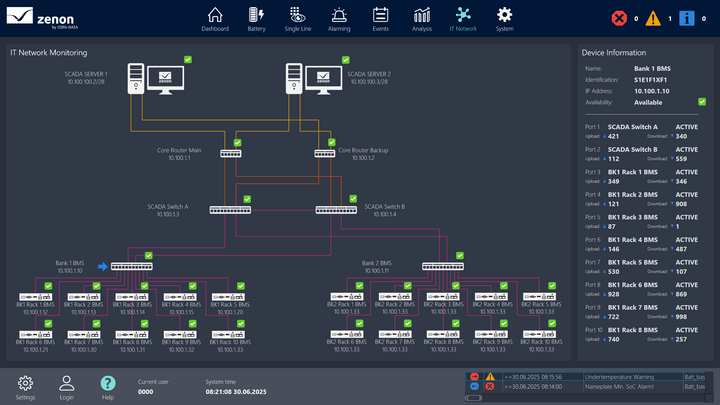Select the BK2 Rack 5 BMS device
720x405 pixels.
[540, 297]
